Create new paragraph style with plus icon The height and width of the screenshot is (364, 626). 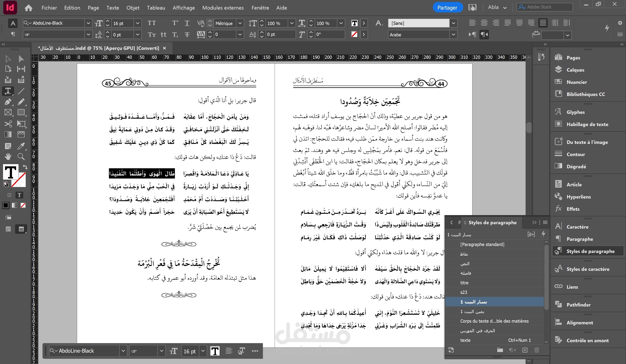[x=525, y=350]
